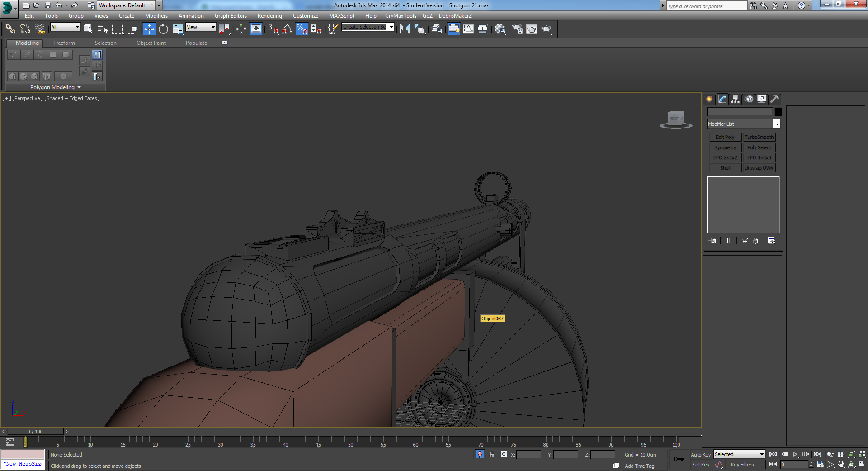Open the Rendering menu

[x=270, y=16]
